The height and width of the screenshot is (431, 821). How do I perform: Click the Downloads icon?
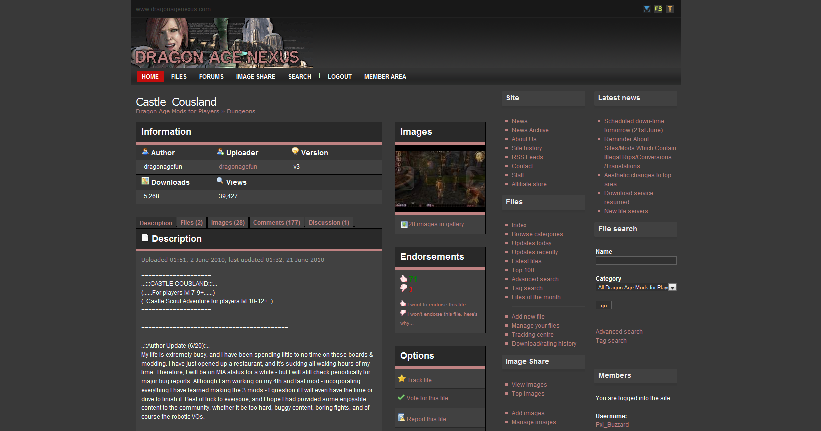(x=145, y=181)
